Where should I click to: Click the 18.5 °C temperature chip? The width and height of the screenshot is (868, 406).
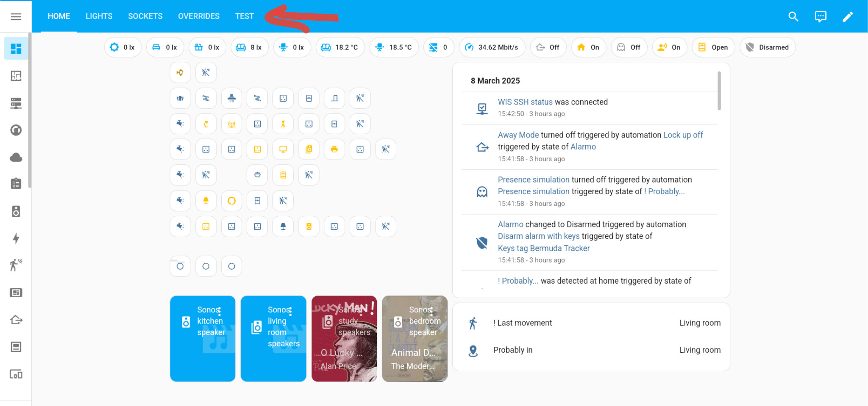pyautogui.click(x=394, y=47)
